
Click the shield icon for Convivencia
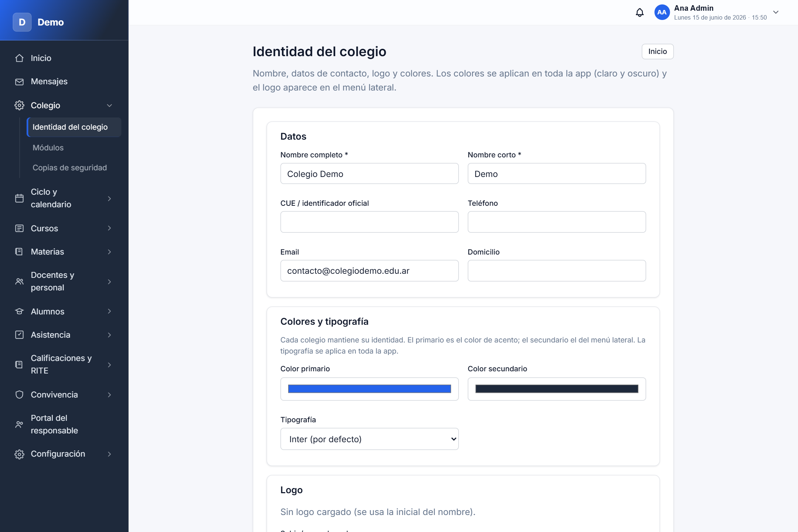tap(19, 395)
